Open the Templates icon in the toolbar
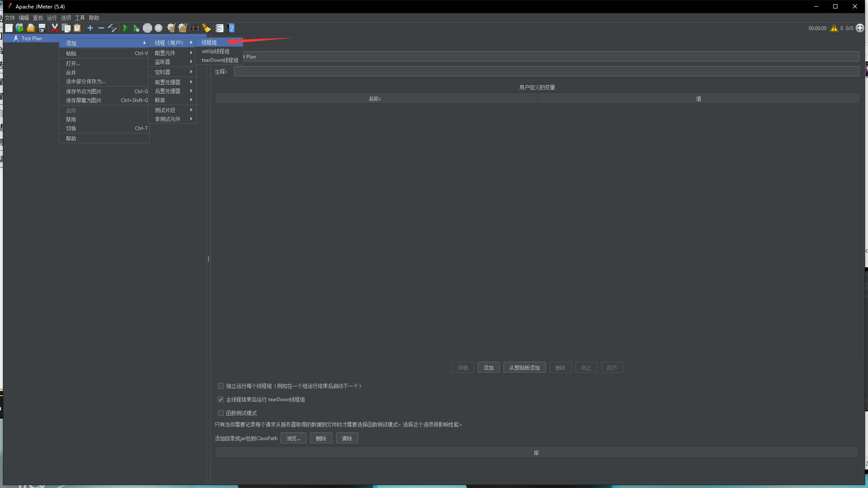This screenshot has height=488, width=868. (19, 28)
